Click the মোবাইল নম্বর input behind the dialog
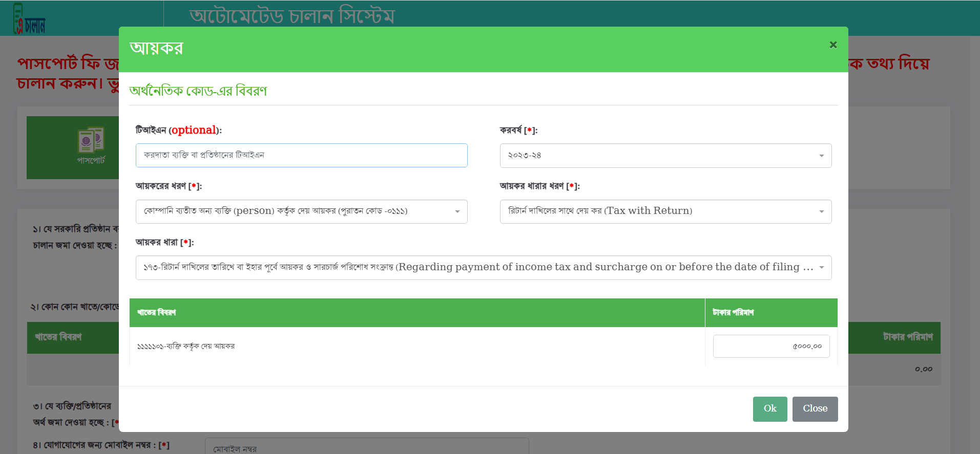This screenshot has width=980, height=454. [x=366, y=448]
